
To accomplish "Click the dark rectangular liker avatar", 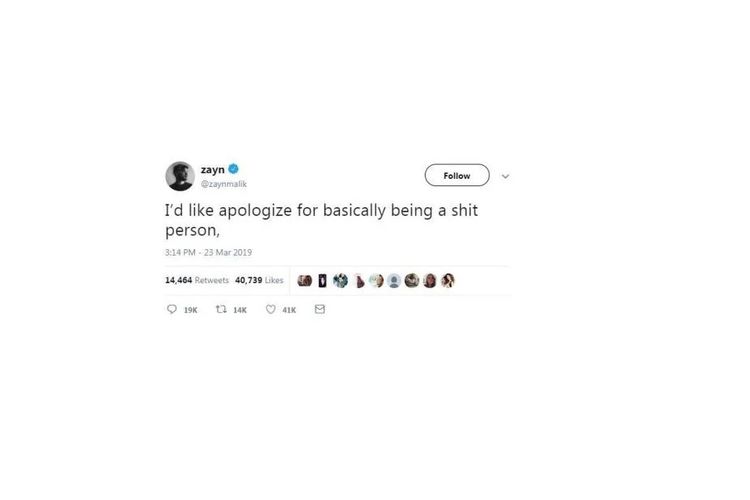I will click(322, 280).
